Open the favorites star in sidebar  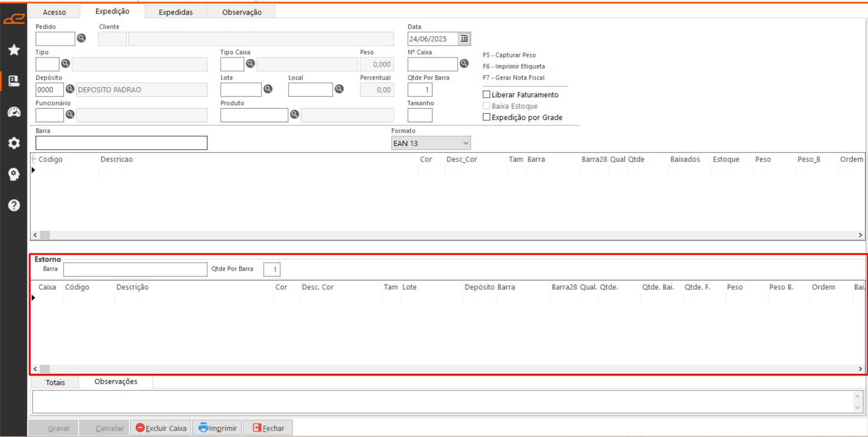point(14,50)
